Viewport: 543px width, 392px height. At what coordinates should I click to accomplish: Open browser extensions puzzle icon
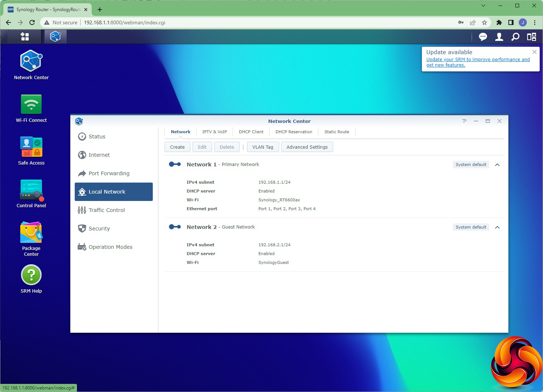point(499,22)
